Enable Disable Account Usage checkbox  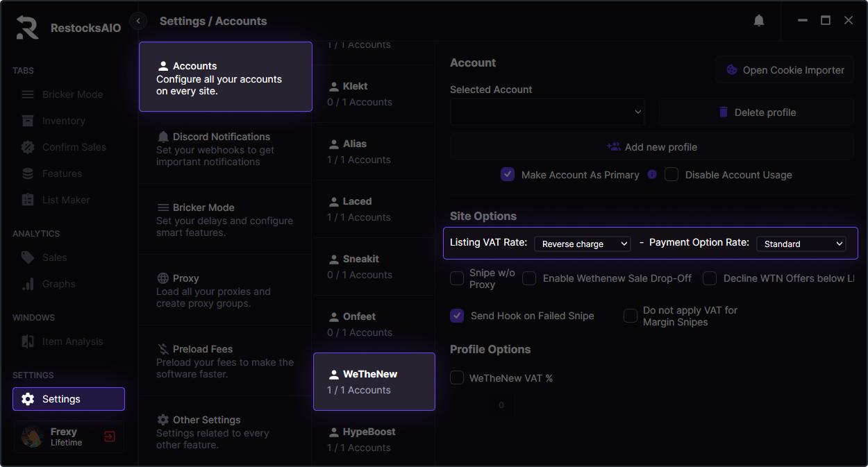point(671,174)
